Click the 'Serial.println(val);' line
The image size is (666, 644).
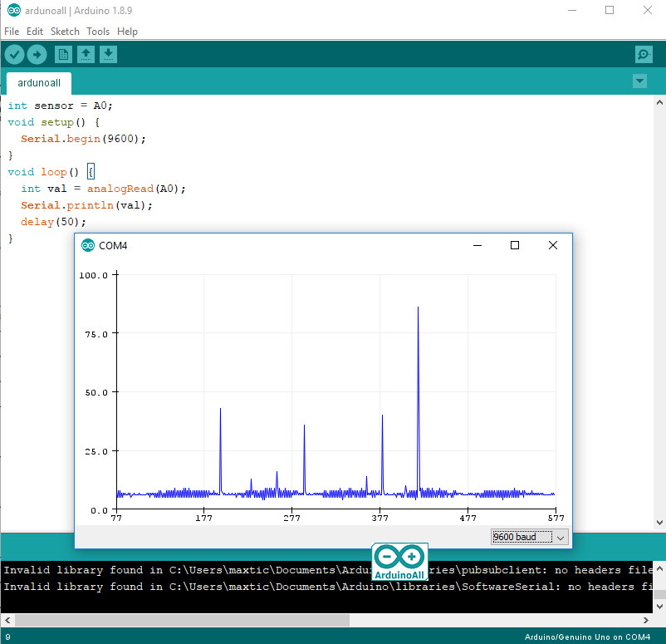(x=86, y=205)
